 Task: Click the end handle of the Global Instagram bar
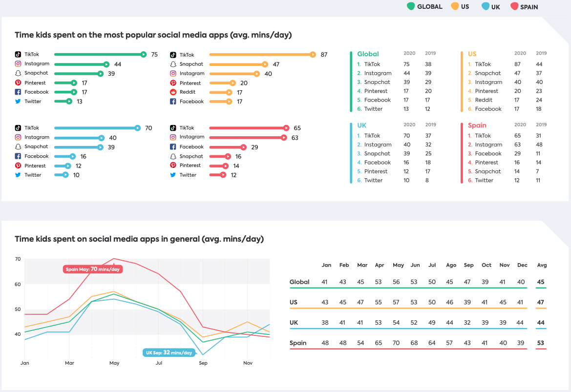(x=106, y=64)
